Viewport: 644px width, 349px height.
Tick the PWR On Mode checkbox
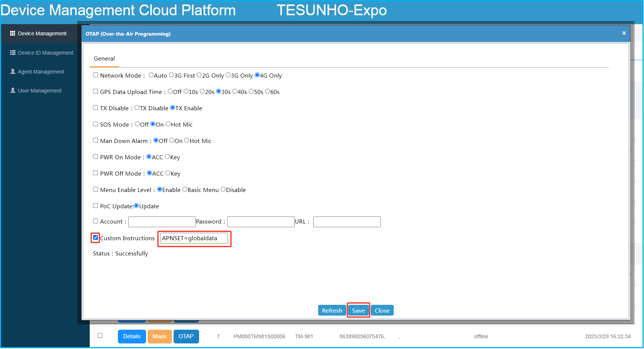(95, 157)
